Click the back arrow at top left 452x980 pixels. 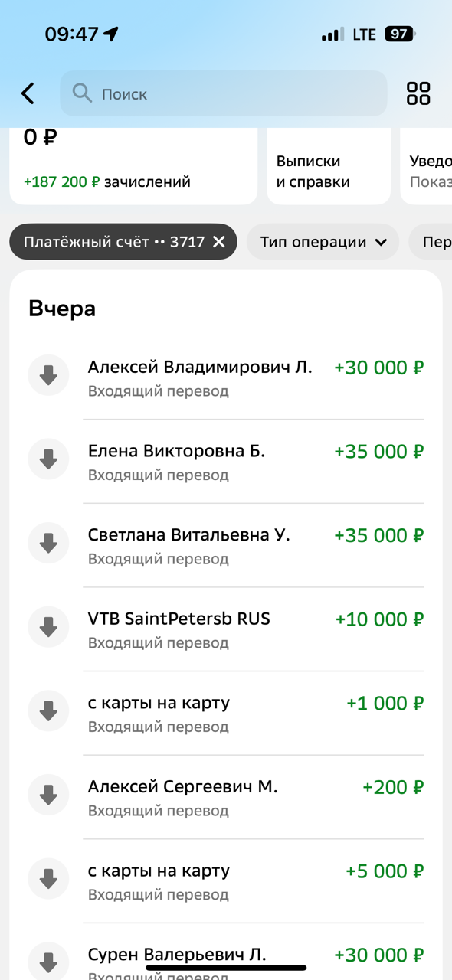(27, 93)
